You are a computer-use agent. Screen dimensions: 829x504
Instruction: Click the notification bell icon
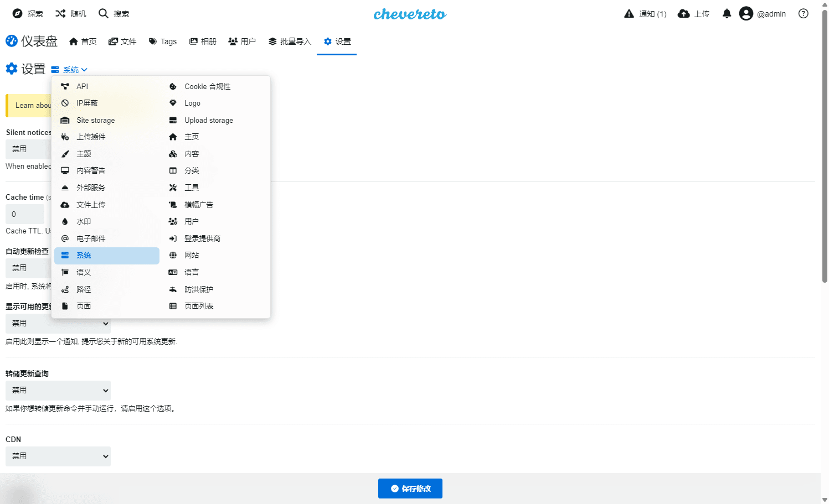click(x=727, y=14)
